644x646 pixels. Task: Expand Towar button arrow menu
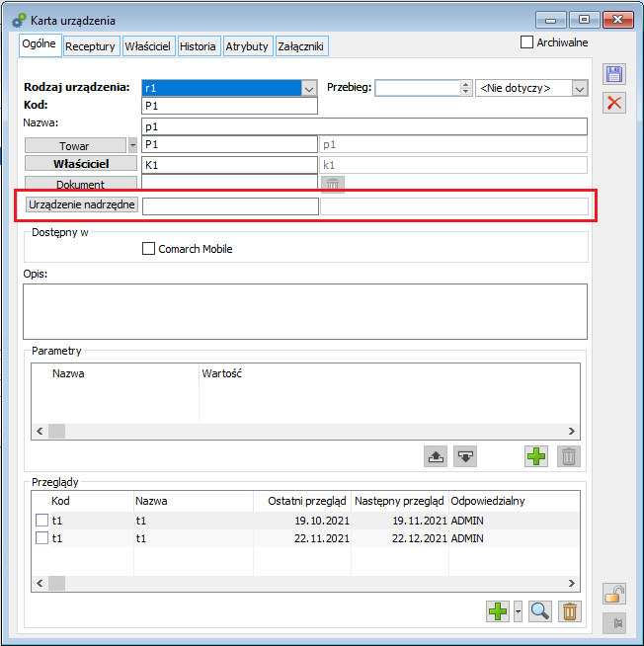[x=132, y=145]
